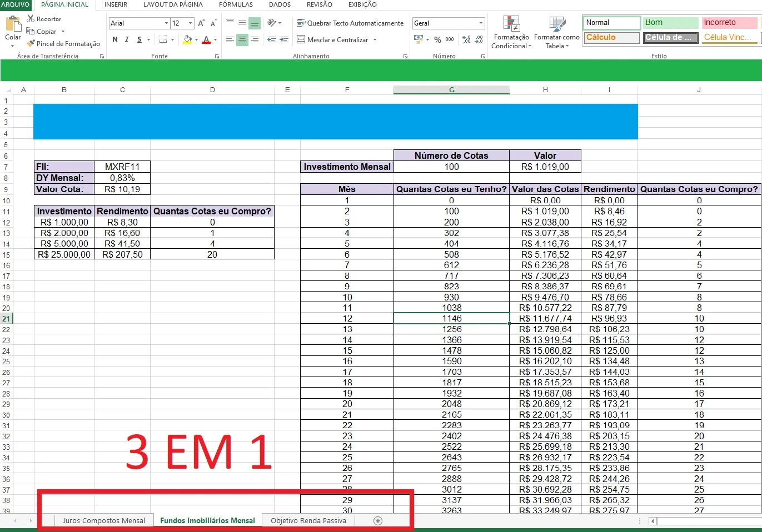The image size is (762, 532).
Task: Open the Arial font name dropdown
Action: (166, 23)
